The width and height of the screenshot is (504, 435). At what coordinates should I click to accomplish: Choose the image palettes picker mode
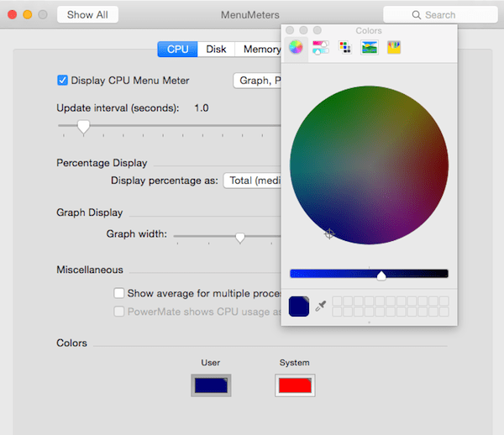[370, 48]
